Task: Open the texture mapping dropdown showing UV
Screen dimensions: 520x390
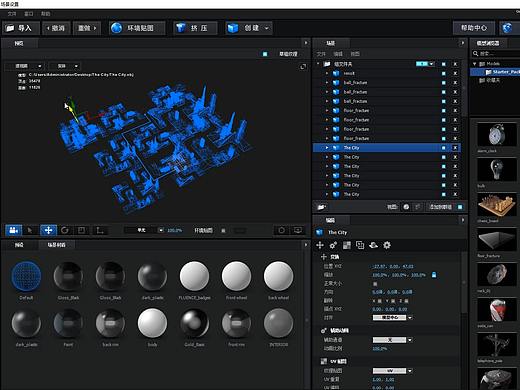Action: (x=393, y=371)
